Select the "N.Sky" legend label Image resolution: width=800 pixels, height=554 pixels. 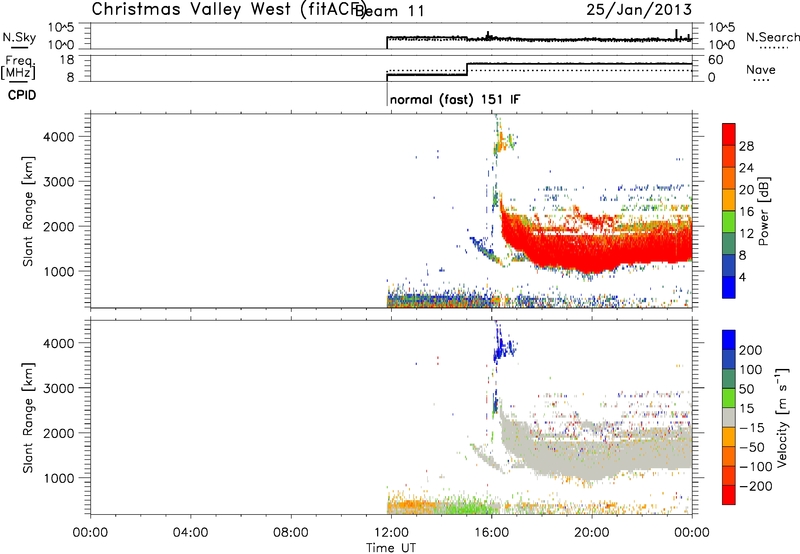tap(19, 37)
